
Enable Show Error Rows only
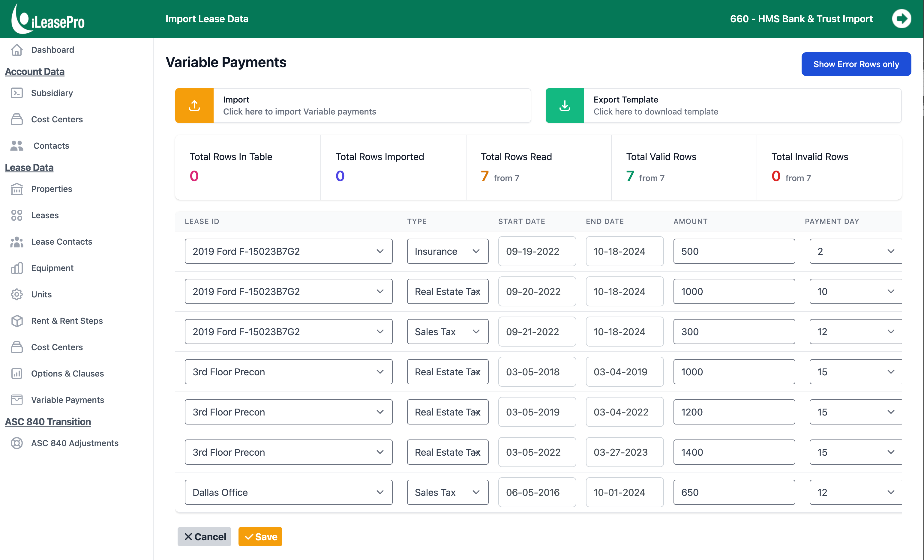point(856,64)
